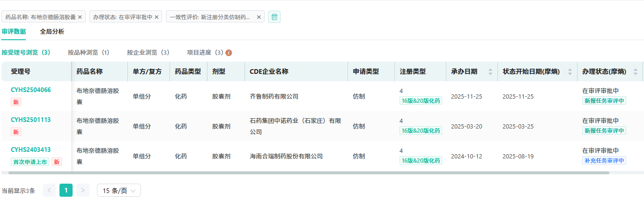
Task: Clear all filters with trash icon
Action: click(x=274, y=17)
